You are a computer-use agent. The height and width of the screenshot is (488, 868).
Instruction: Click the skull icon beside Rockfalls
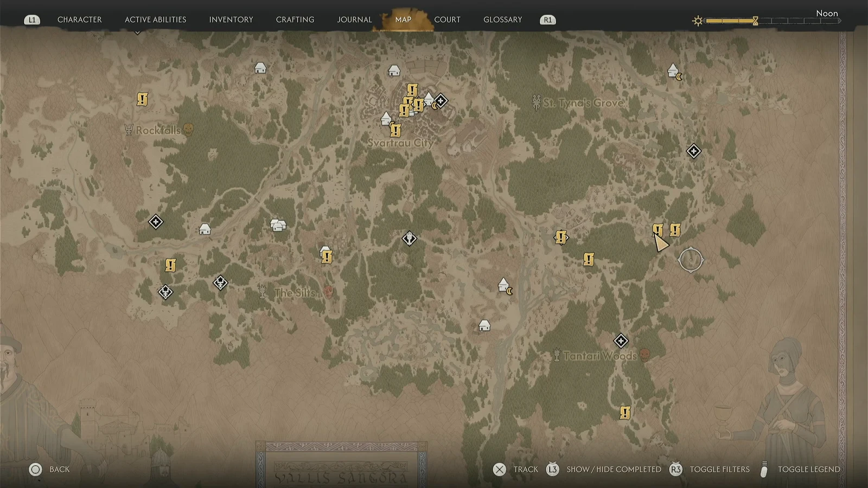(x=188, y=129)
